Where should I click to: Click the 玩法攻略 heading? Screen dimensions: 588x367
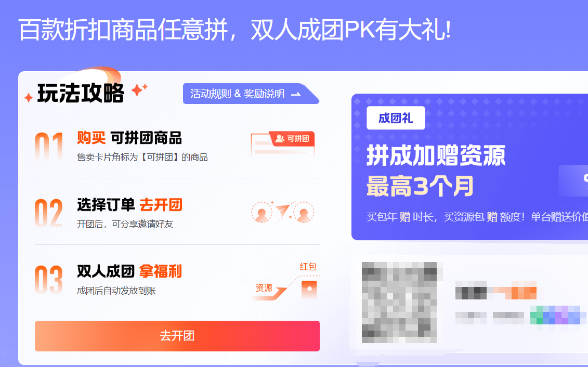point(81,93)
